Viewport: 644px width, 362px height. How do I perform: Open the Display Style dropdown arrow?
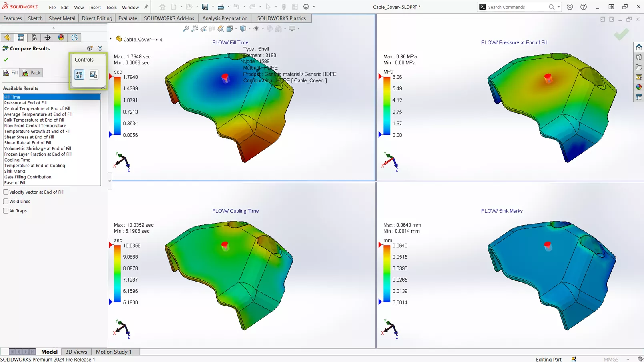coord(249,28)
